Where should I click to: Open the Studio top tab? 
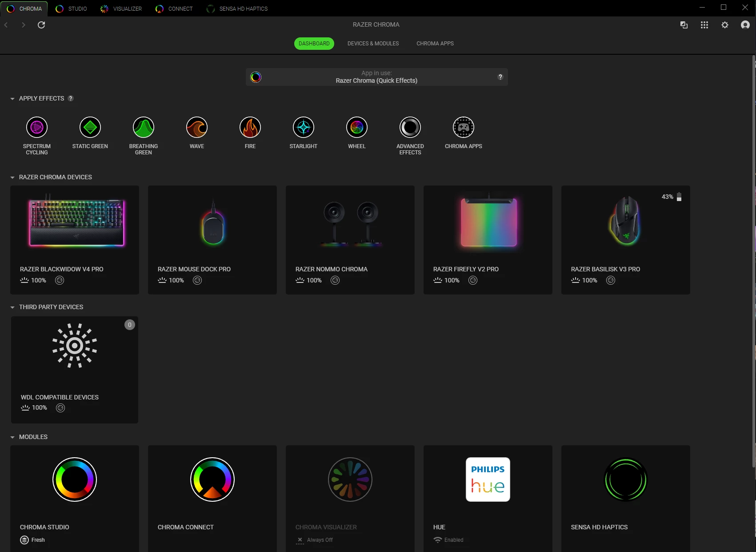pos(71,8)
